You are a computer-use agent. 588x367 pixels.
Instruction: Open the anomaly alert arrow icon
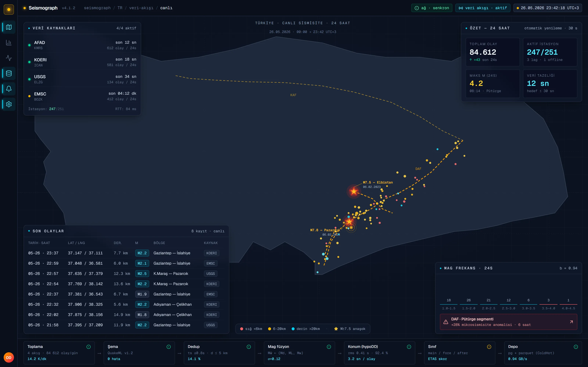(571, 322)
